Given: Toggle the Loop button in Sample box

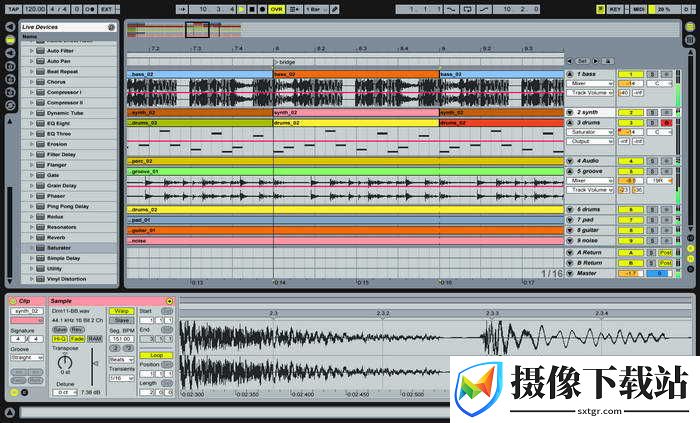Looking at the screenshot, I should [x=156, y=356].
